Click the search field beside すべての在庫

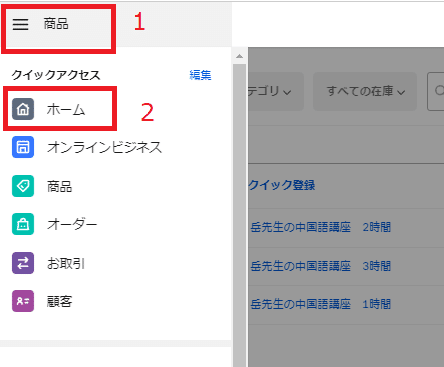click(436, 91)
